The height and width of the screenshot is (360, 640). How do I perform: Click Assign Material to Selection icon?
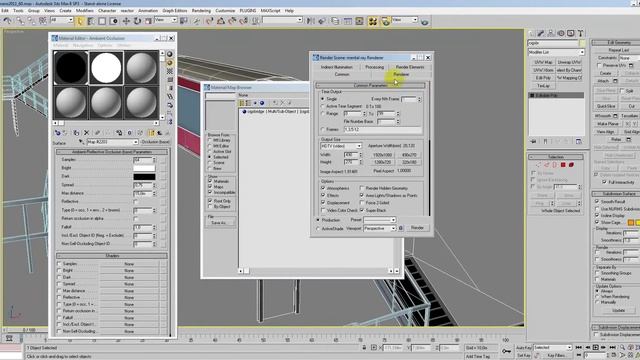pos(76,133)
